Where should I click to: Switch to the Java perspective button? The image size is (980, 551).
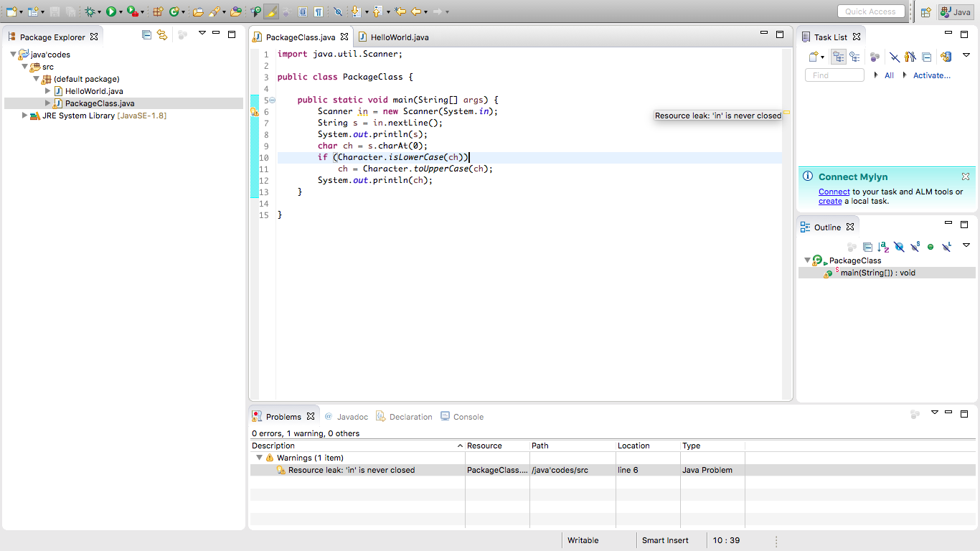tap(955, 11)
